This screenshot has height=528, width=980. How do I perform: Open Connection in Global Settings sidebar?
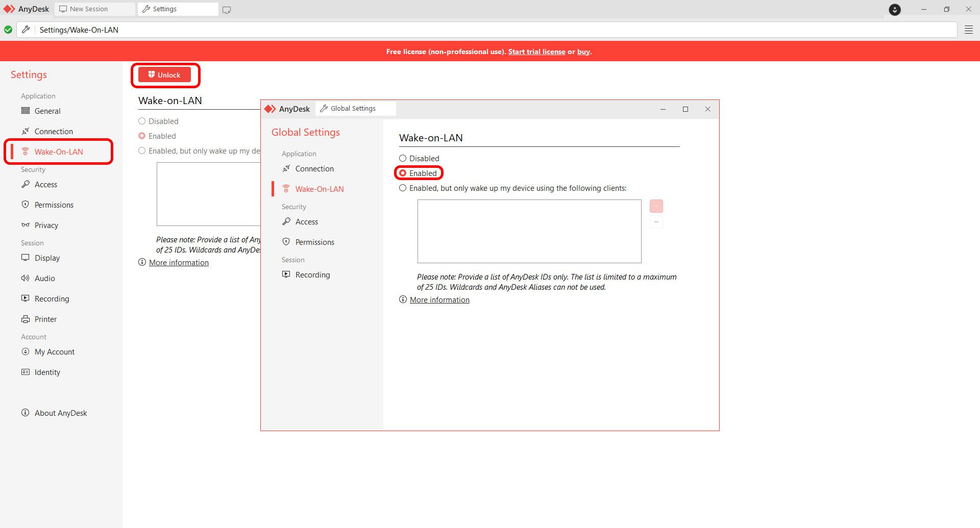314,168
